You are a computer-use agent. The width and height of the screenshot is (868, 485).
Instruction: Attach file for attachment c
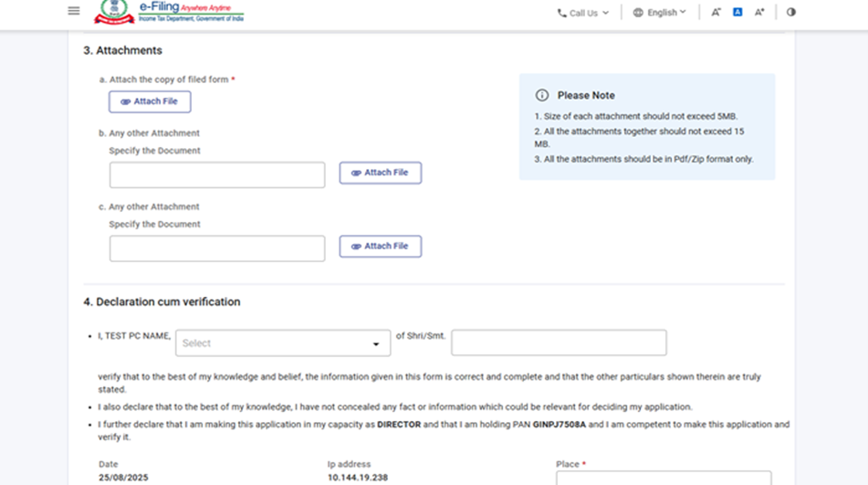point(380,247)
